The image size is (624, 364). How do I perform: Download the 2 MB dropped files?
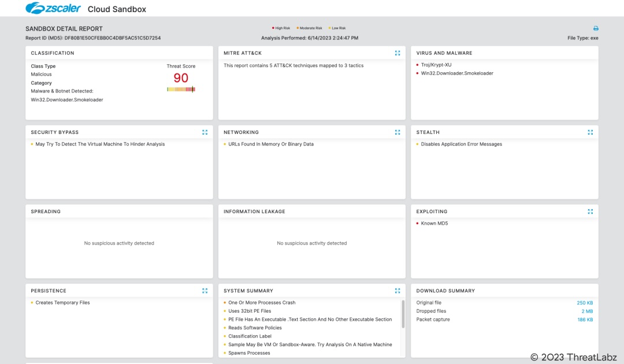click(x=587, y=311)
